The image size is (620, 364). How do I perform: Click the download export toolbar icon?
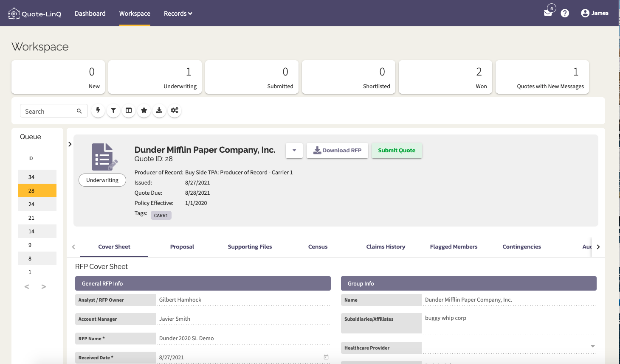point(159,110)
